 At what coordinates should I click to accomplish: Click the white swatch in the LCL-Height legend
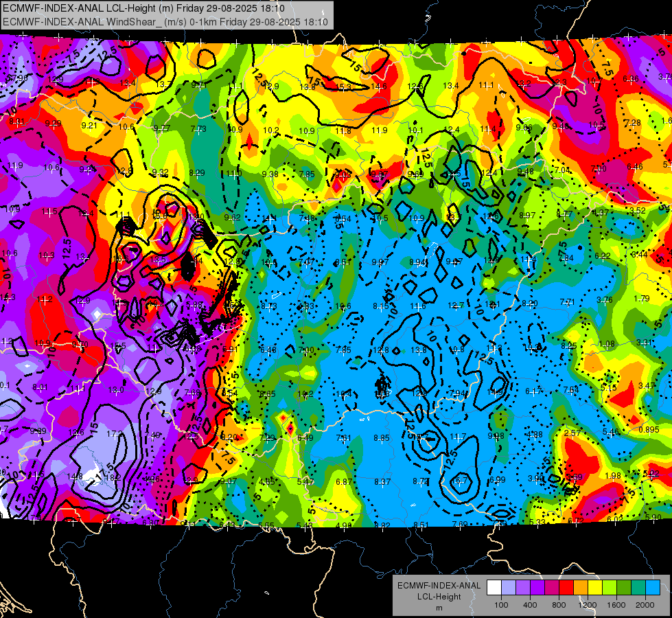pyautogui.click(x=494, y=588)
